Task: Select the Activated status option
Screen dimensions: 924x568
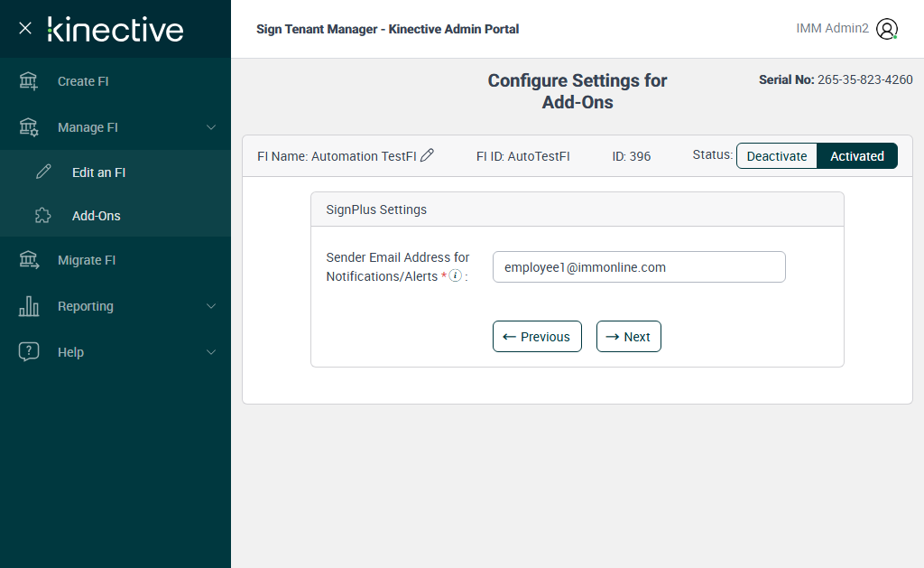Action: click(857, 156)
